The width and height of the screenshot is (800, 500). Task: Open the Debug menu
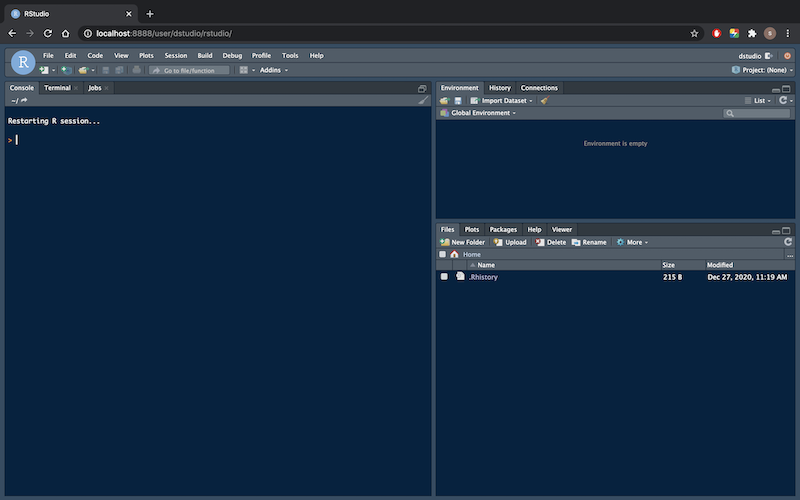[232, 56]
